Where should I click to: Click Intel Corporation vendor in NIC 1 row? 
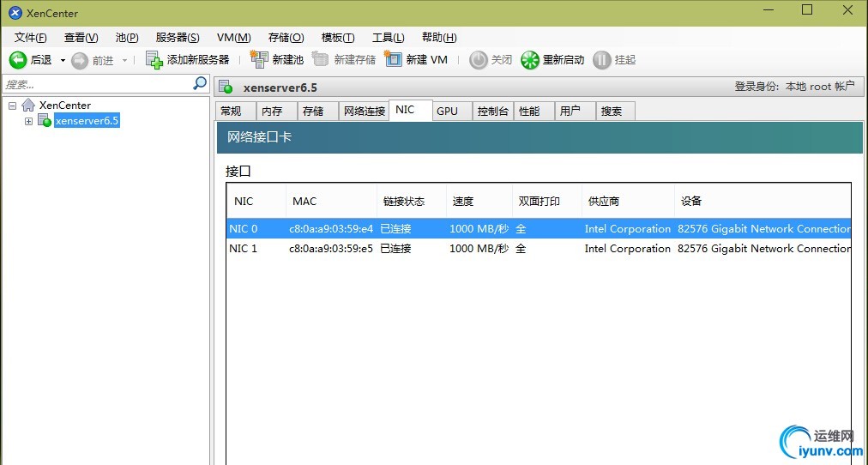(x=628, y=249)
